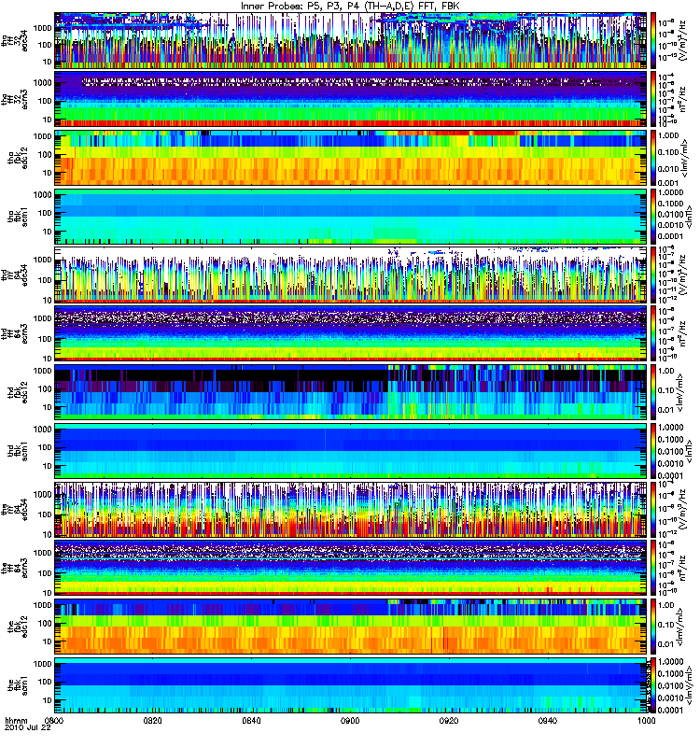Click inside the tha fff edc34 spectrogram
Viewport: 700px width, 747px height.
point(351,41)
